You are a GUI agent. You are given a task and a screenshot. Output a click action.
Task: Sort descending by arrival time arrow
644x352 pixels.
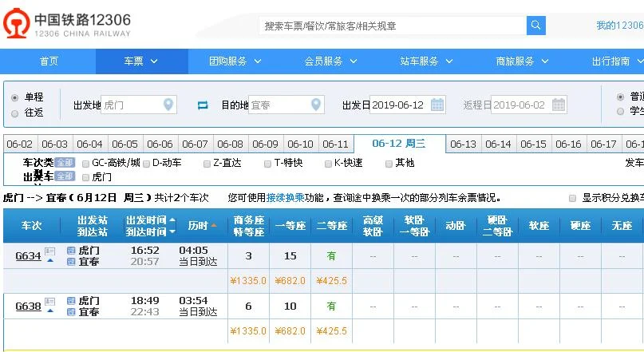(172, 231)
